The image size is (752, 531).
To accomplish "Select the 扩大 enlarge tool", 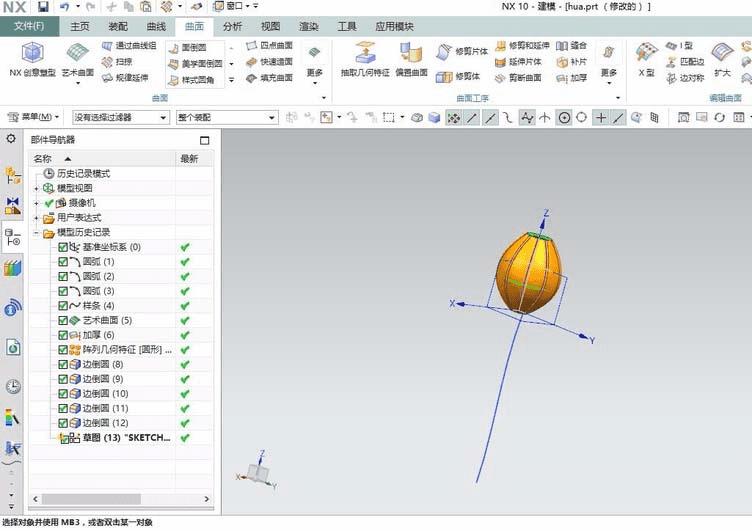I will click(x=722, y=59).
